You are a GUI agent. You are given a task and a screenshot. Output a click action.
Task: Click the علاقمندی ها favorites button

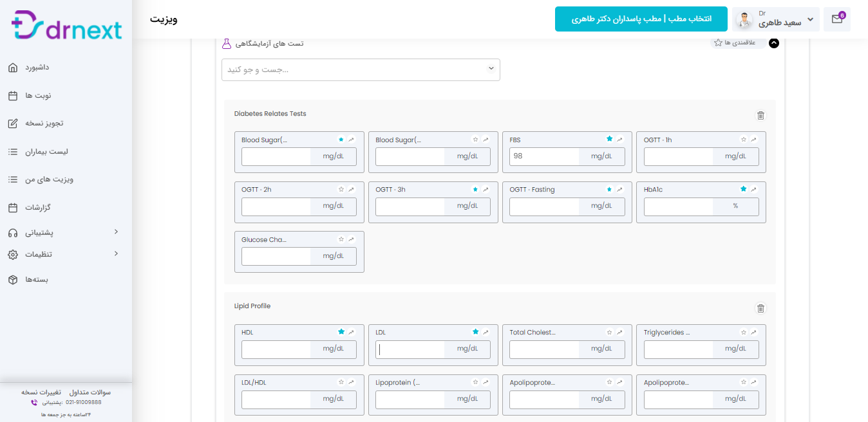click(738, 42)
